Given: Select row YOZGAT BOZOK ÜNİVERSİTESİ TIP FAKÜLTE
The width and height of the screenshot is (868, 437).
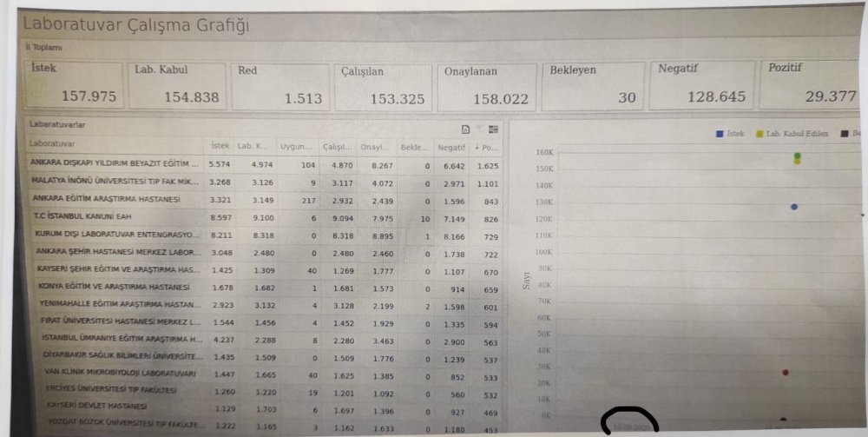Looking at the screenshot, I should (x=273, y=427).
